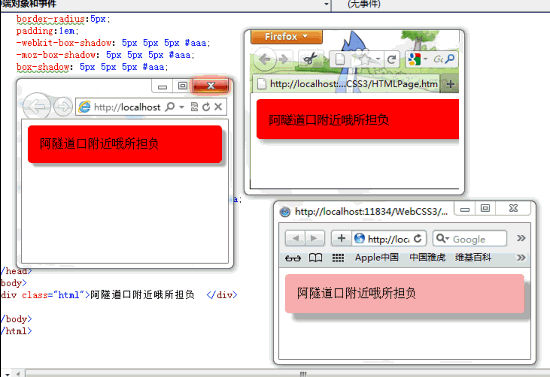Open the IE address bar dropdown arrow
Image resolution: width=550 pixels, height=377 pixels.
pyautogui.click(x=182, y=107)
